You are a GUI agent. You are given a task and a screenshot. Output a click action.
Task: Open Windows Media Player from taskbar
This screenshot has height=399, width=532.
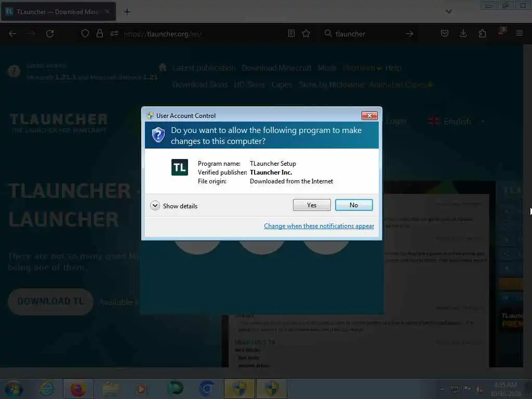142,389
